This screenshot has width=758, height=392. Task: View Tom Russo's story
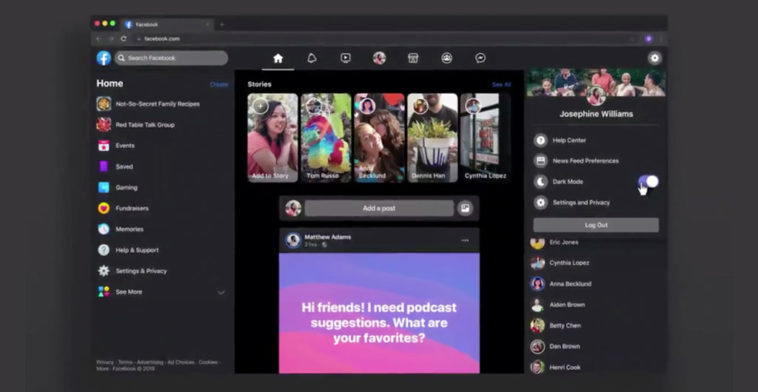pos(326,138)
